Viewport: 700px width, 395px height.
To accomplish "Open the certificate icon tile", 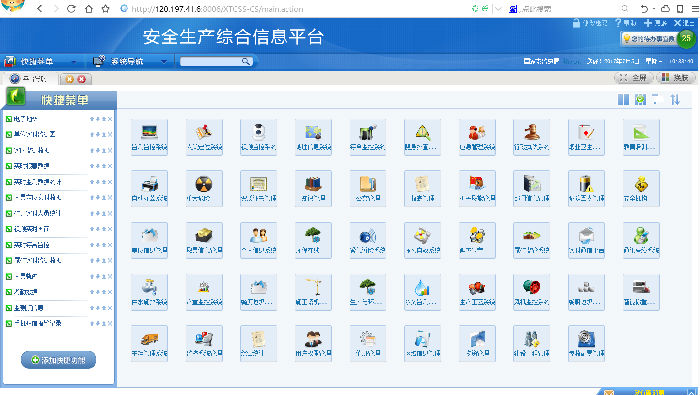I will coord(258,188).
